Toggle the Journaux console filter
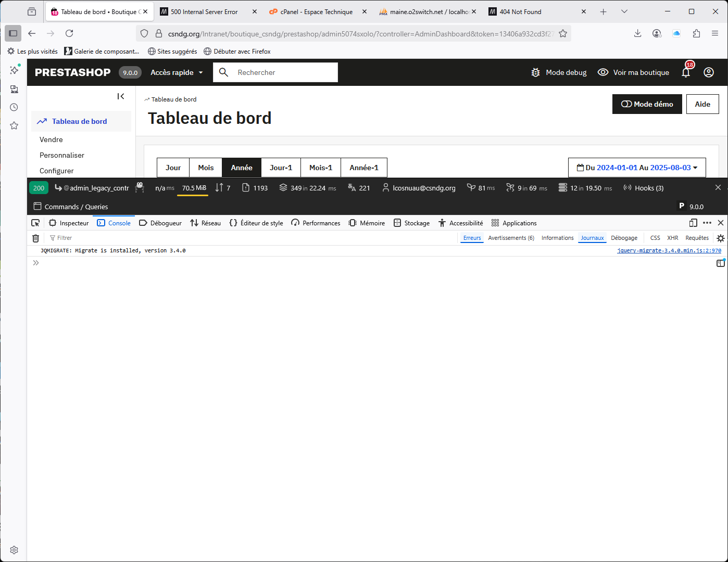The image size is (728, 562). pos(592,238)
